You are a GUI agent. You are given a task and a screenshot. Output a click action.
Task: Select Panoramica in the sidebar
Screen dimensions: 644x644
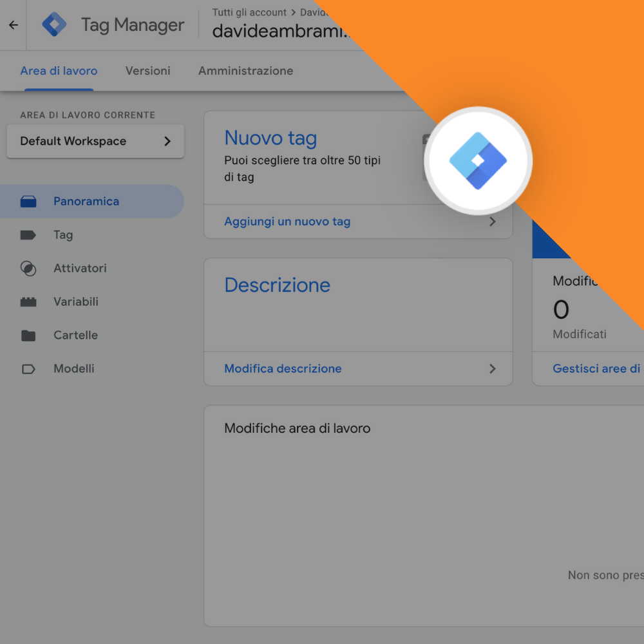(92, 201)
